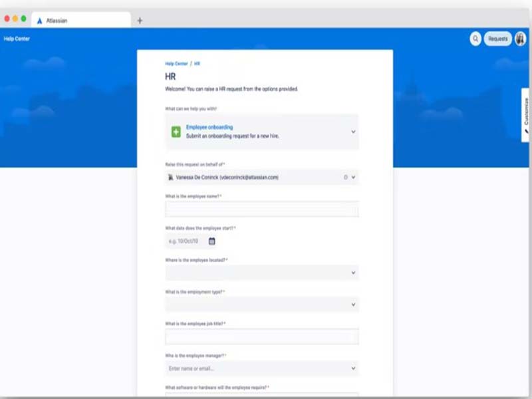Viewport: 532px width, 399px height.
Task: Collapse the Employee onboarding request type
Action: [353, 130]
